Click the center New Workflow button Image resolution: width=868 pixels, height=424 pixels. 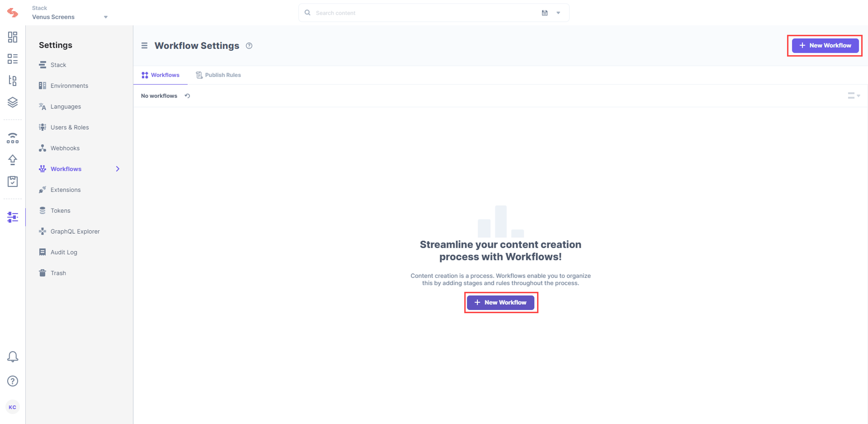click(x=500, y=303)
